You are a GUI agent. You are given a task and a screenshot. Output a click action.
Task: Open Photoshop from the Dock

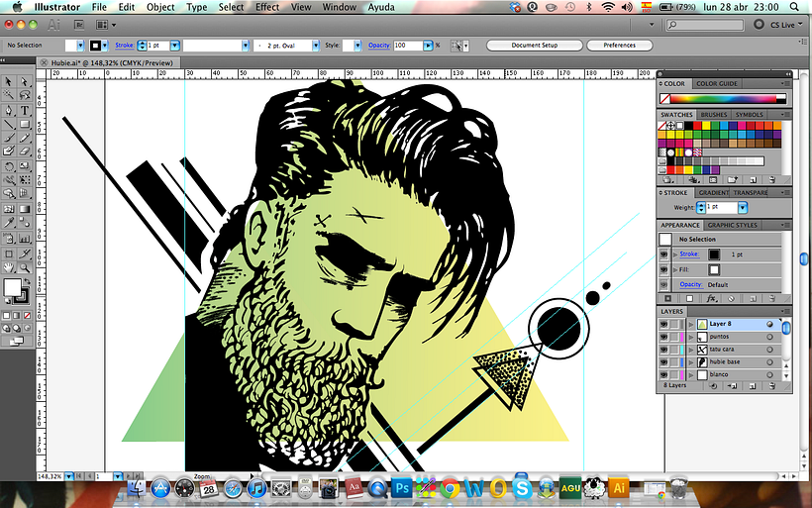tap(402, 488)
